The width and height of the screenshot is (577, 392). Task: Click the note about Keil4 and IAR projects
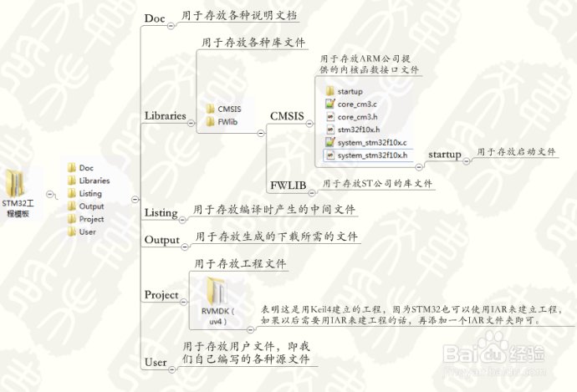click(412, 315)
